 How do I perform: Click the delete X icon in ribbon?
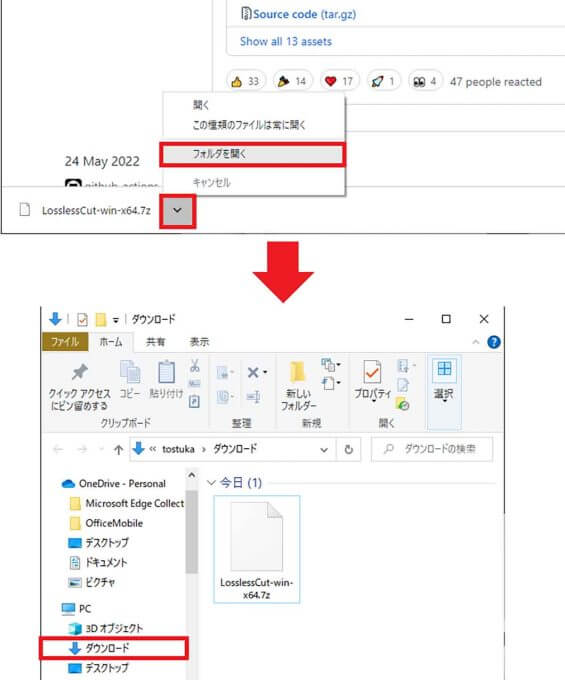(x=253, y=373)
